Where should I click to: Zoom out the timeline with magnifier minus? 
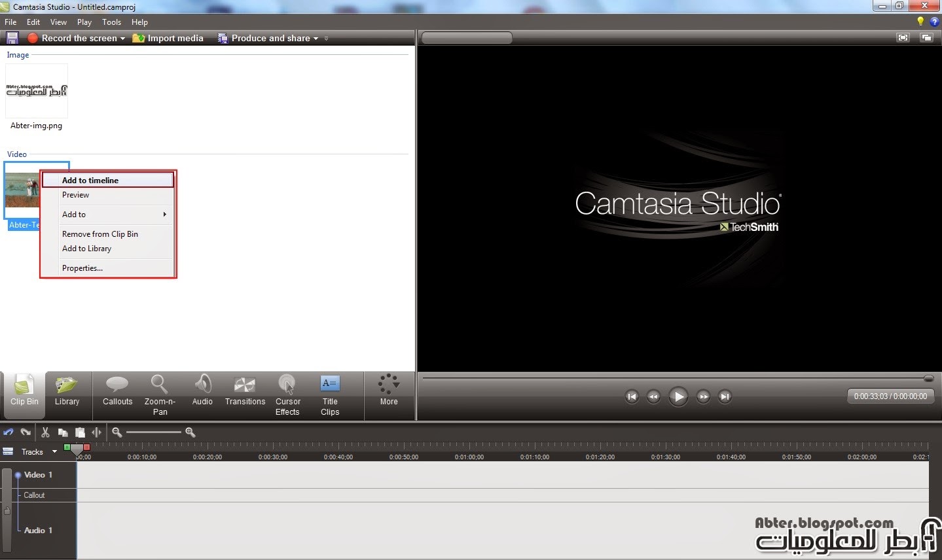click(x=117, y=432)
